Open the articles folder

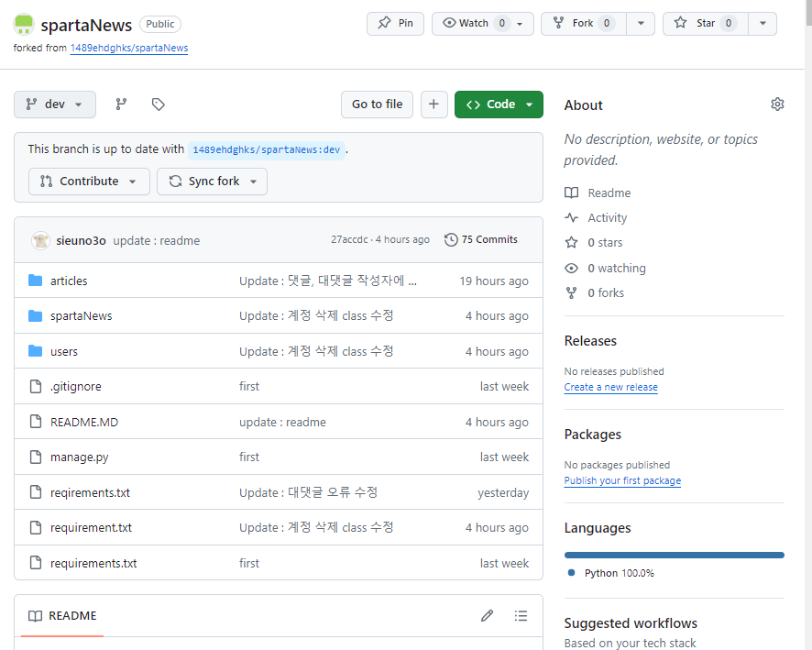[69, 281]
